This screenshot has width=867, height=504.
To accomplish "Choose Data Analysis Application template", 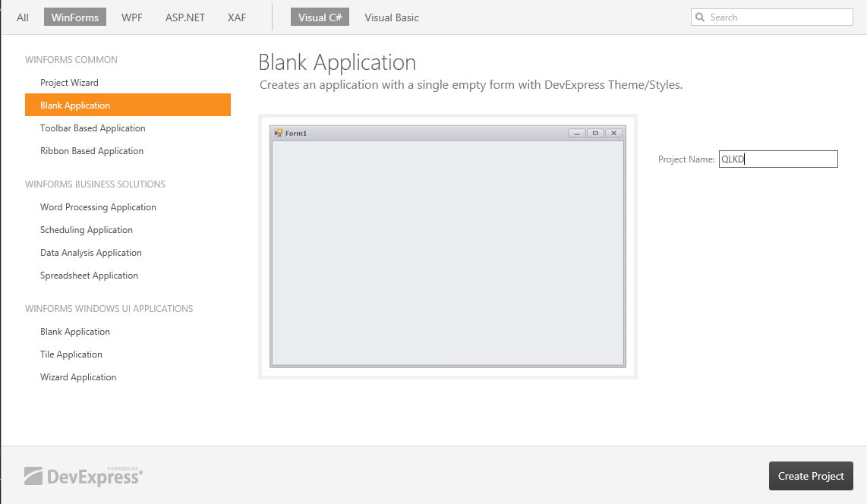I will [91, 253].
